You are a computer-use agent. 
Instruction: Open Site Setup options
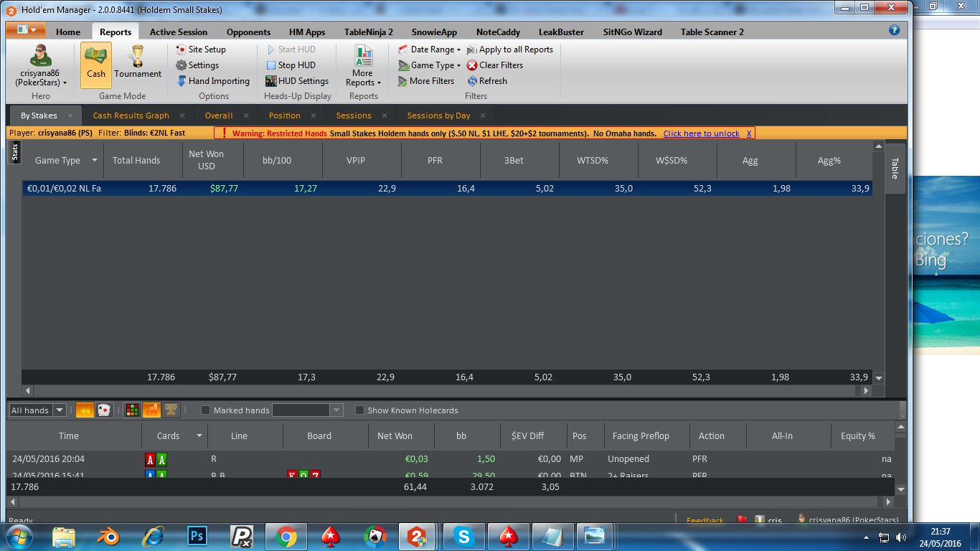pyautogui.click(x=201, y=50)
